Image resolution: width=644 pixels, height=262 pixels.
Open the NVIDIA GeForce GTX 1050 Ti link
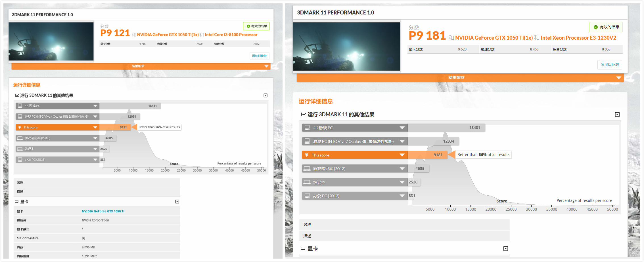[103, 211]
